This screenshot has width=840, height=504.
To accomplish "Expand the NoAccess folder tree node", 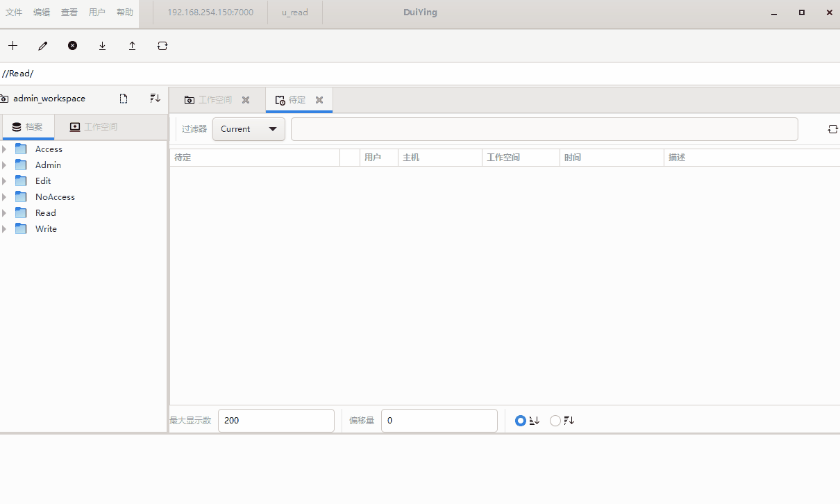I will (x=4, y=197).
